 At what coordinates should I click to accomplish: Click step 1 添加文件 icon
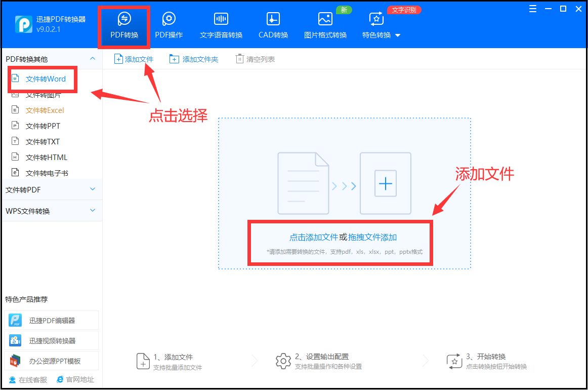[143, 361]
